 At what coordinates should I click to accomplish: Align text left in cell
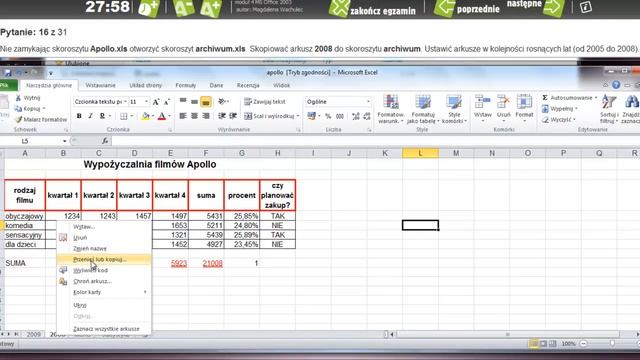click(x=183, y=116)
